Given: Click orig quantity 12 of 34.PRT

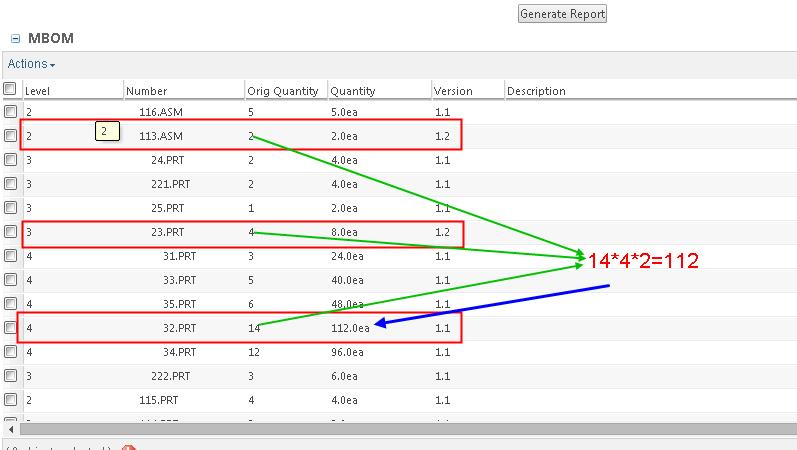Looking at the screenshot, I should coord(254,352).
